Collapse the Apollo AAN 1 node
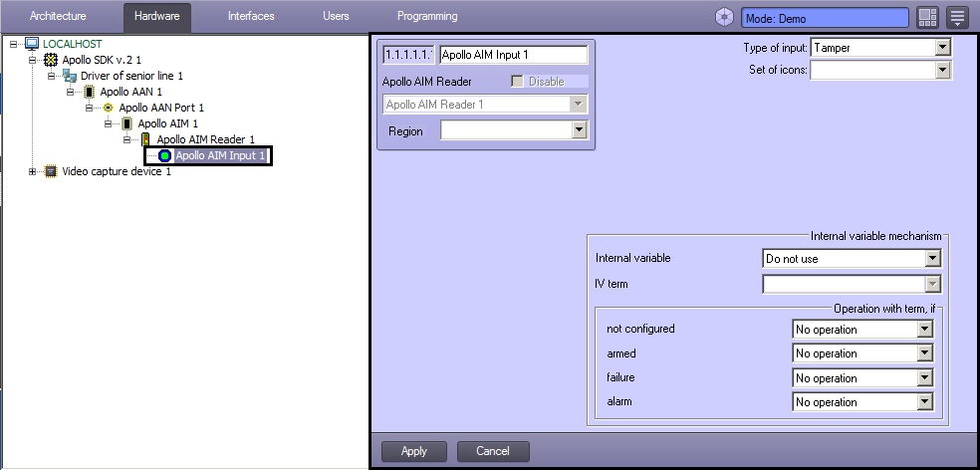Image resolution: width=980 pixels, height=470 pixels. coord(71,92)
